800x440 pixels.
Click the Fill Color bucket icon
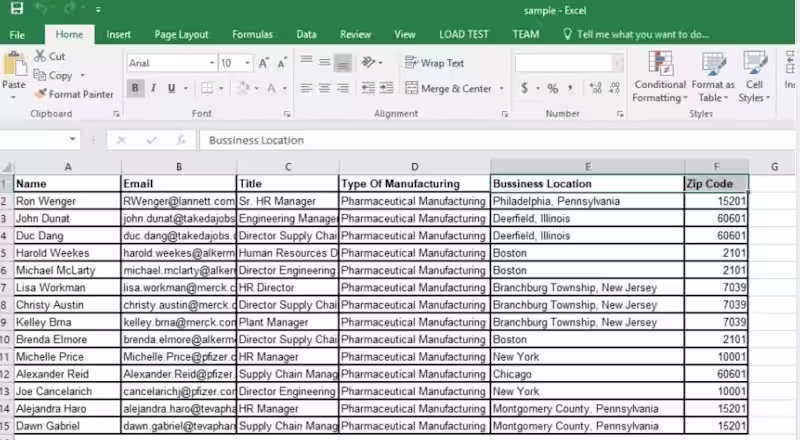(244, 88)
